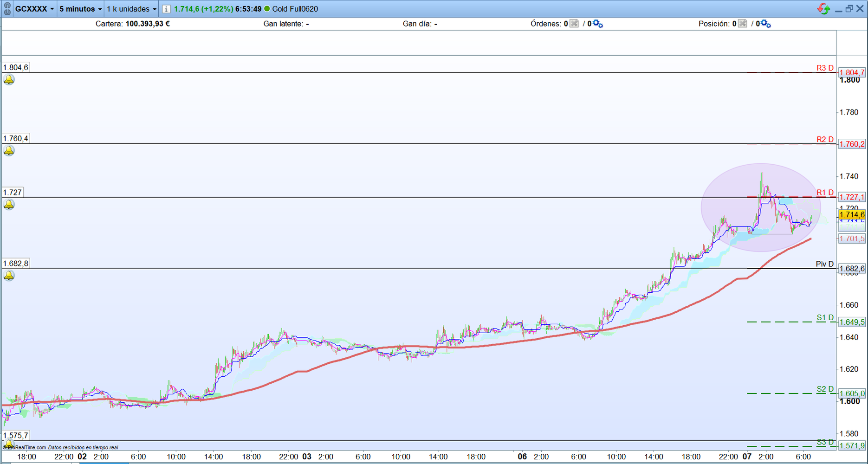Select the 1.760,4 alert level label

click(x=16, y=139)
